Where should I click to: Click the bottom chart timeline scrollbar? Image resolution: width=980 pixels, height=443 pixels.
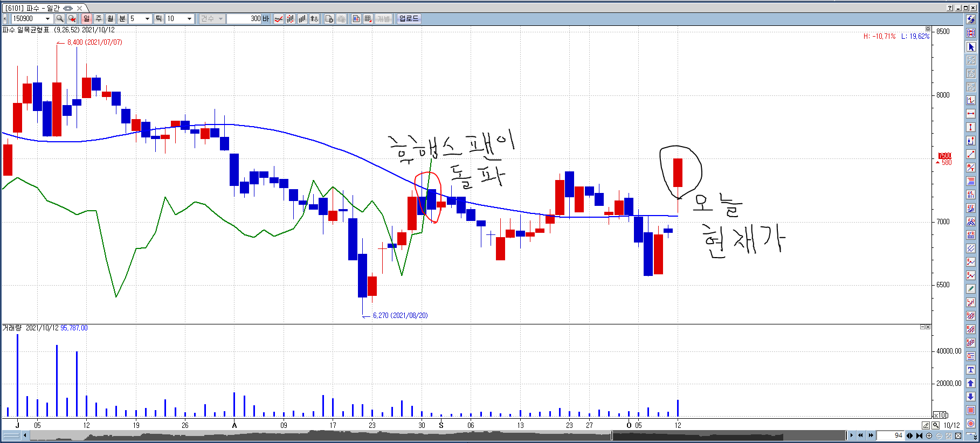pyautogui.click(x=431, y=435)
